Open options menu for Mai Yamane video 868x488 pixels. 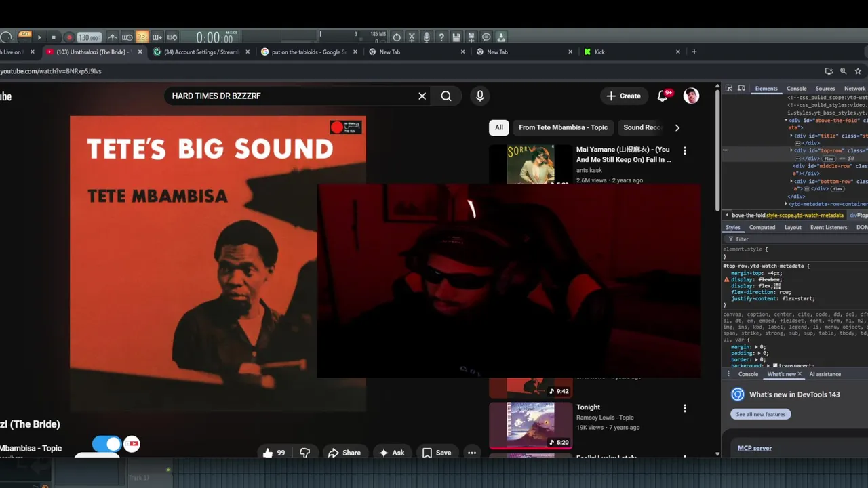(x=684, y=150)
